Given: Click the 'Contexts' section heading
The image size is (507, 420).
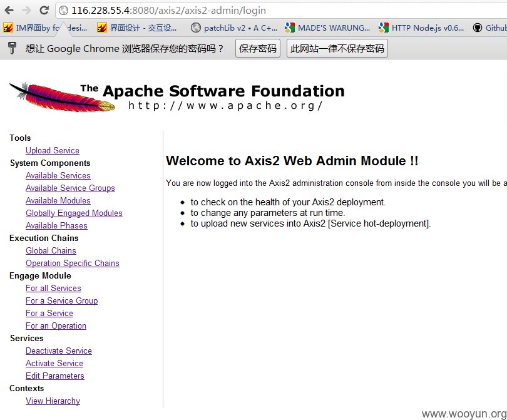Looking at the screenshot, I should click(x=26, y=388).
